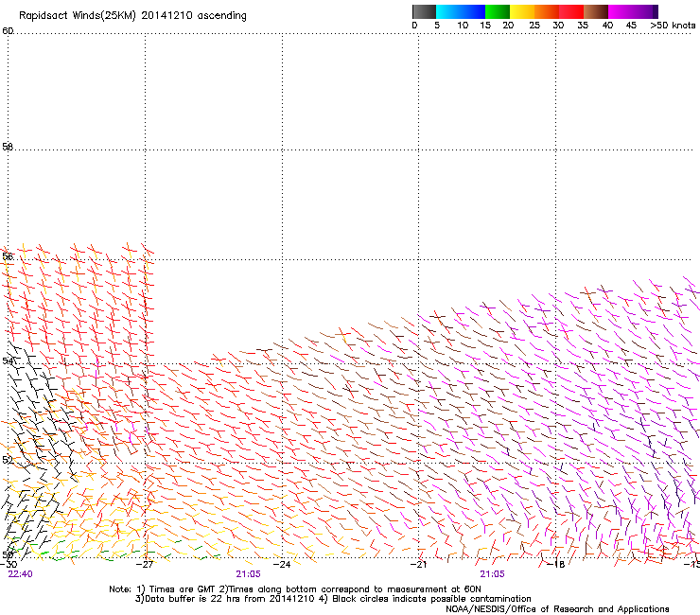Click the '-21' longitude axis label
The image size is (700, 615).
click(x=418, y=564)
